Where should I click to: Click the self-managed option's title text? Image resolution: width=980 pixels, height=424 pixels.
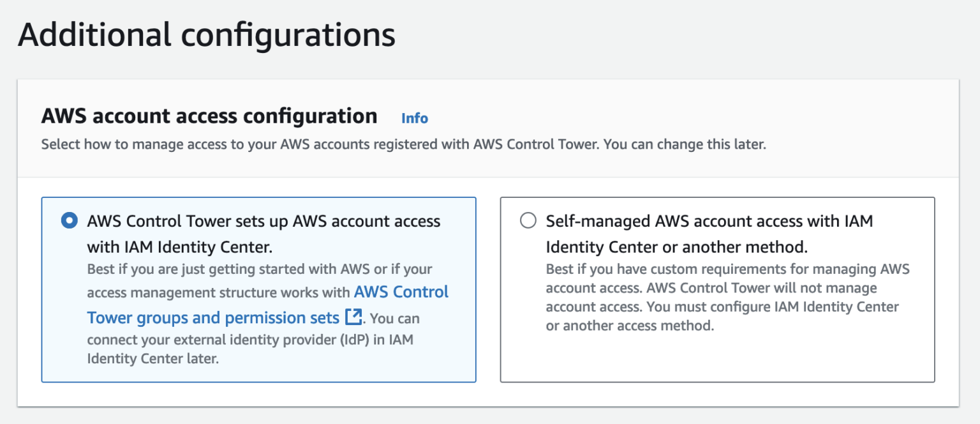coord(708,233)
